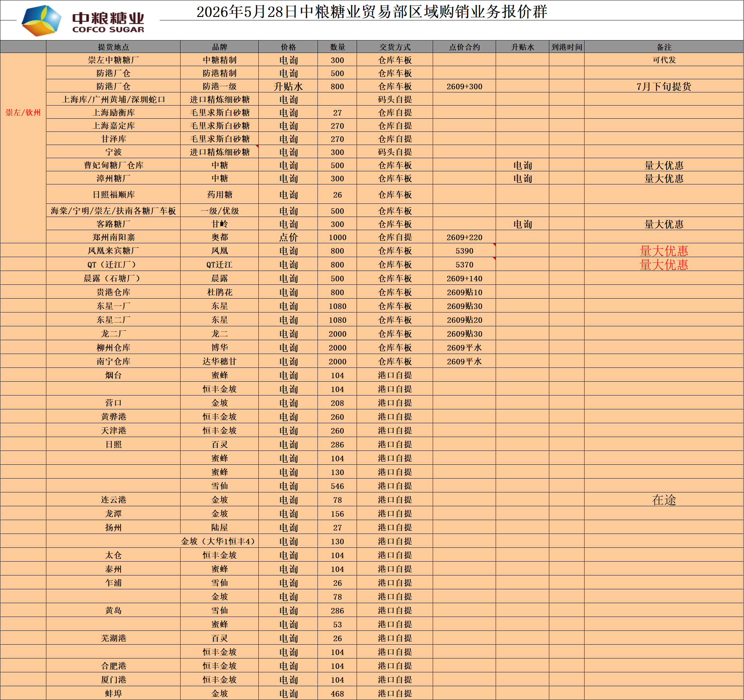Image resolution: width=744 pixels, height=700 pixels.
Task: Select the 一级/优级 brand cell
Action: 219,210
